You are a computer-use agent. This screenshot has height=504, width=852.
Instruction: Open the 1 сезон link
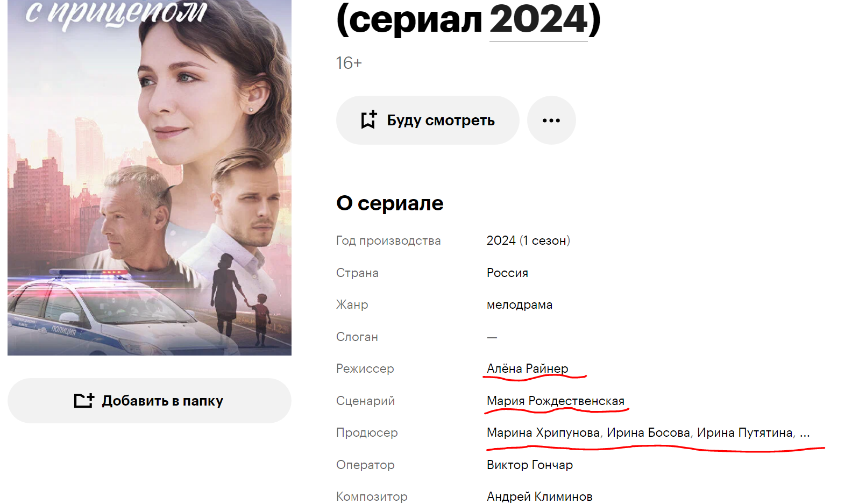pyautogui.click(x=545, y=240)
